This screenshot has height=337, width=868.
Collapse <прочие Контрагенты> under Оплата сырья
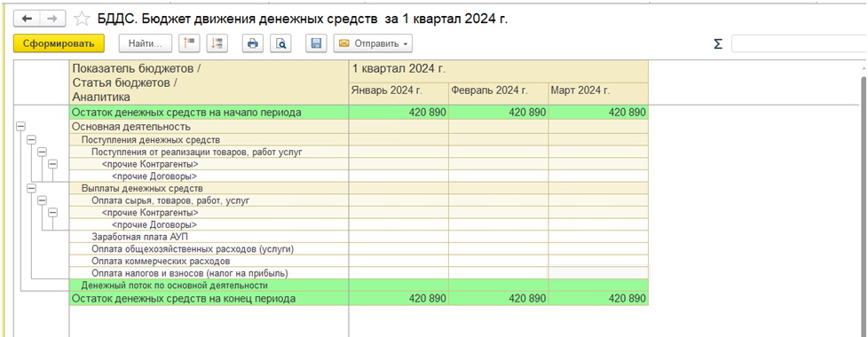click(x=52, y=213)
